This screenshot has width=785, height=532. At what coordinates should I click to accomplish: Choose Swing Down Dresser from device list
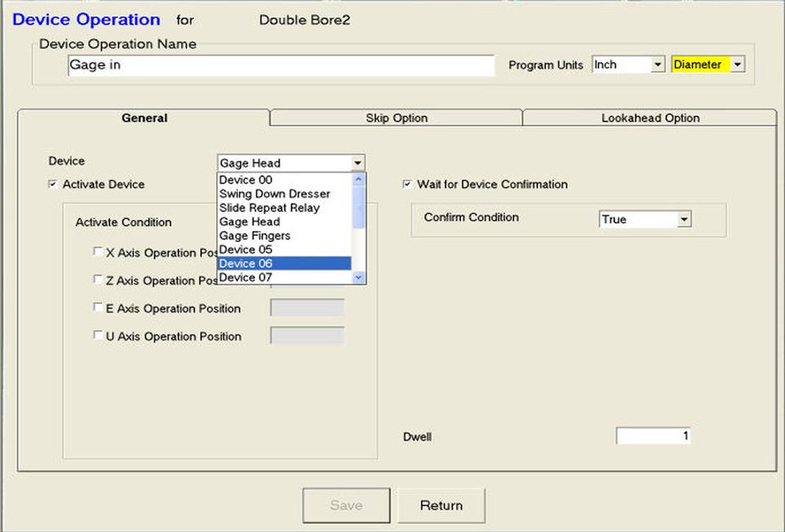pos(275,194)
